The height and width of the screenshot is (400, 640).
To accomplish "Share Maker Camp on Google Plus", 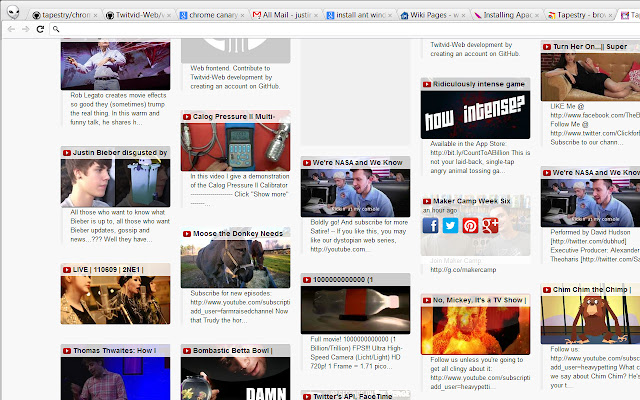I will point(490,225).
